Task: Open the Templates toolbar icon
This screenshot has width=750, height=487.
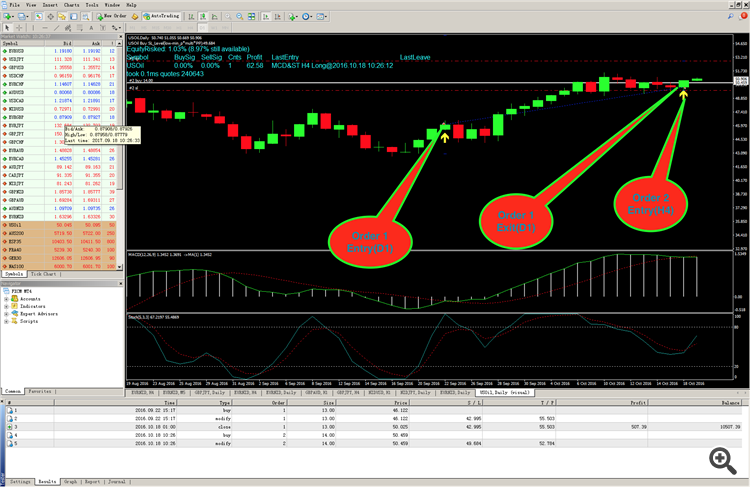Action: point(322,16)
